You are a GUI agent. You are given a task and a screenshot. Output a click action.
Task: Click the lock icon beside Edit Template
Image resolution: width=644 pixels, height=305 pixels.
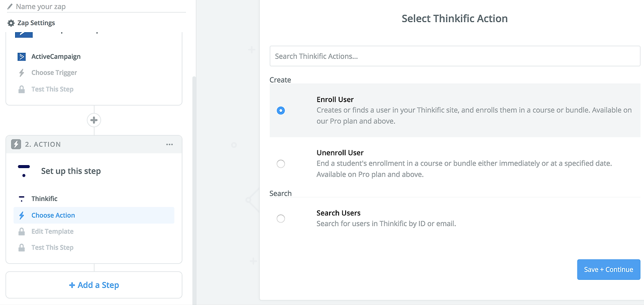(22, 232)
